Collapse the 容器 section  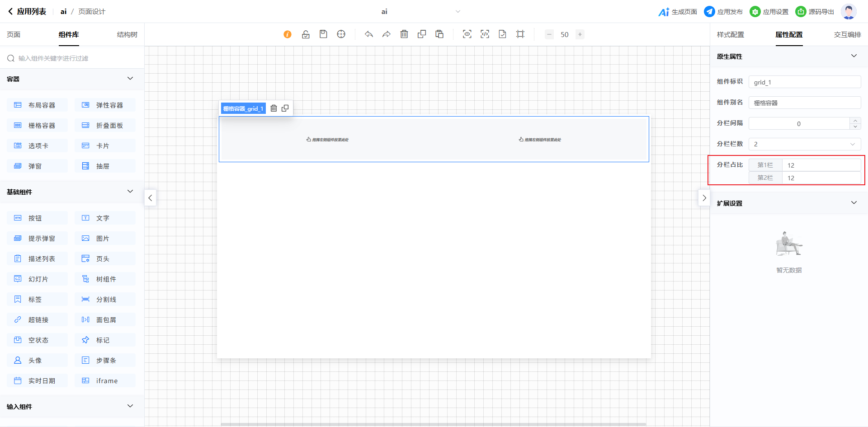130,79
